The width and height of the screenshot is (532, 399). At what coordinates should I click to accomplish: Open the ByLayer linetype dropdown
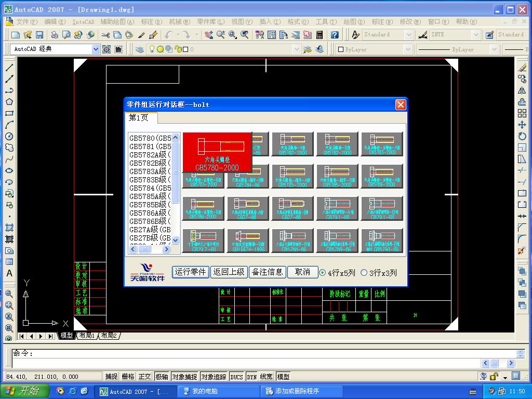[x=494, y=49]
